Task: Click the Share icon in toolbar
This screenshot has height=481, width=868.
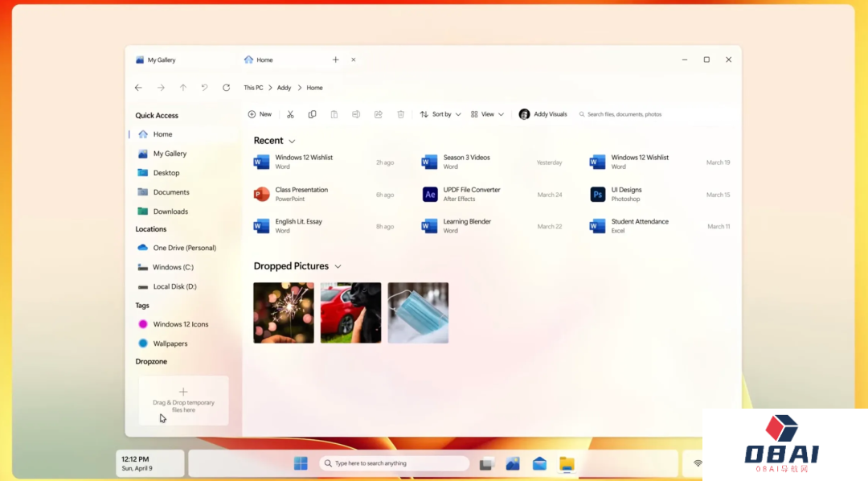Action: pos(378,114)
